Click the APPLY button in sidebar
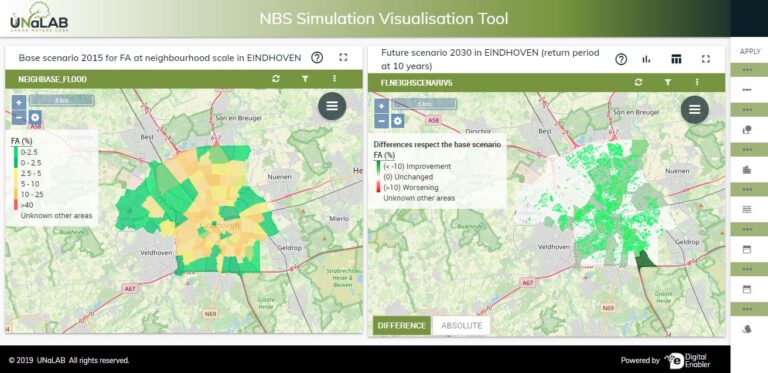 point(750,51)
